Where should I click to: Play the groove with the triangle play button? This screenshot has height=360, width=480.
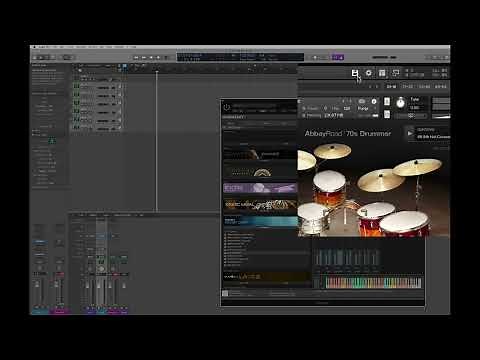pyautogui.click(x=410, y=133)
